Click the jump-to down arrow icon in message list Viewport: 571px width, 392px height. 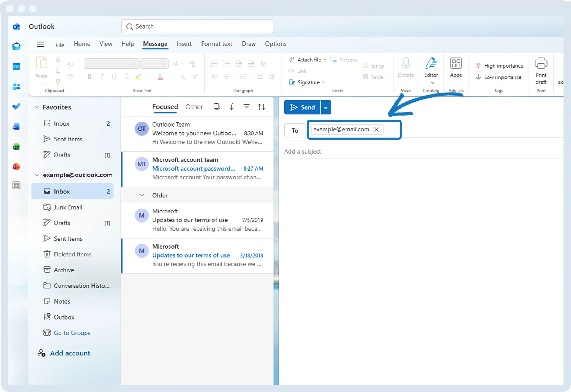tap(231, 107)
